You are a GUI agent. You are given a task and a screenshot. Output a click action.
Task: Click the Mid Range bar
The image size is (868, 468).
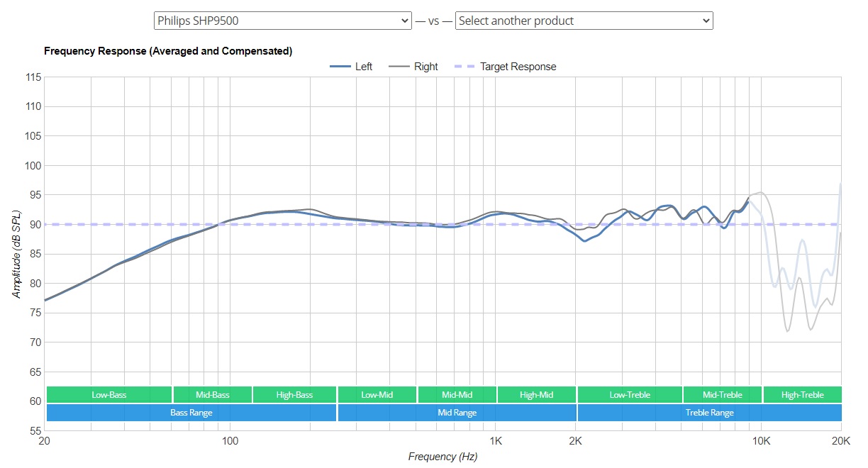click(x=457, y=413)
